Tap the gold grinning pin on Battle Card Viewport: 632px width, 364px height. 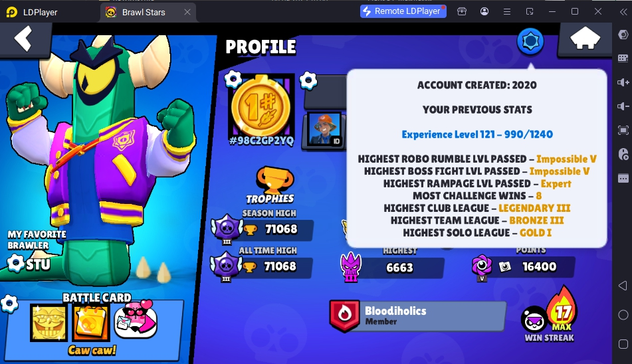click(x=49, y=322)
